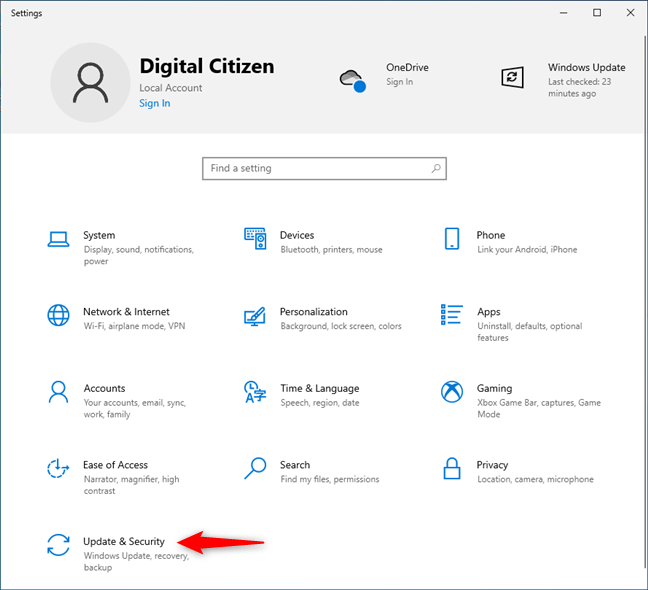Open Ease of Access title

[115, 465]
